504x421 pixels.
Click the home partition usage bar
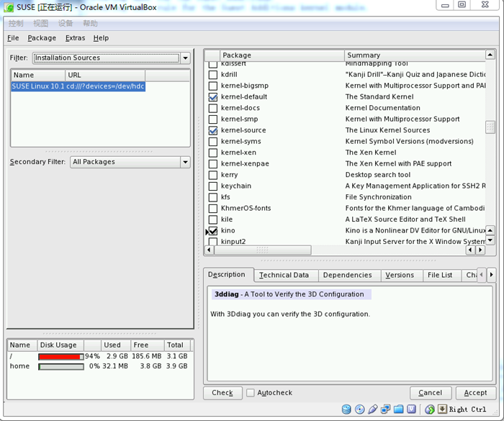click(x=61, y=367)
